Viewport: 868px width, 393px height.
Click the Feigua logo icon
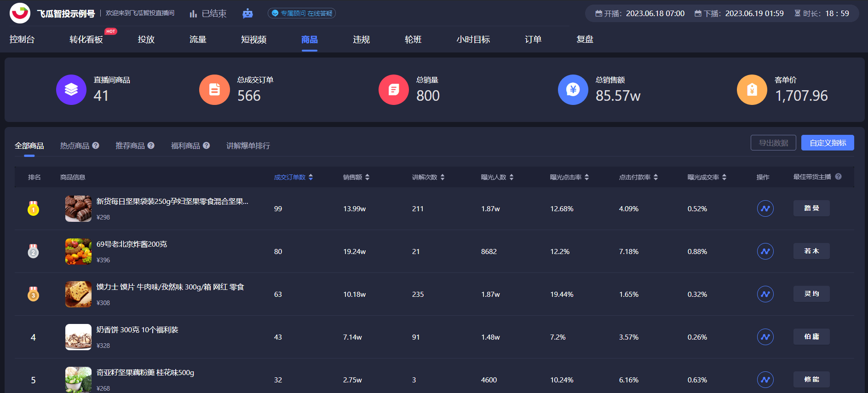click(20, 13)
